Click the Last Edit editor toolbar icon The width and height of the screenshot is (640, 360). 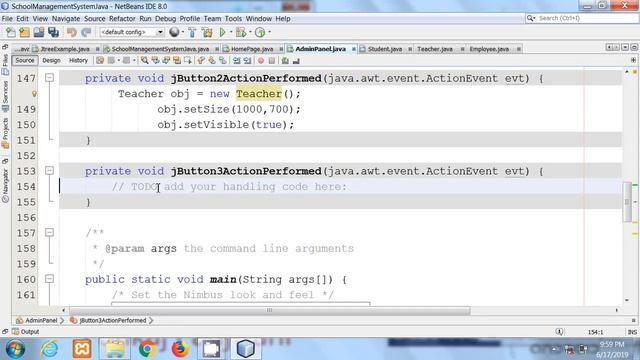click(100, 60)
